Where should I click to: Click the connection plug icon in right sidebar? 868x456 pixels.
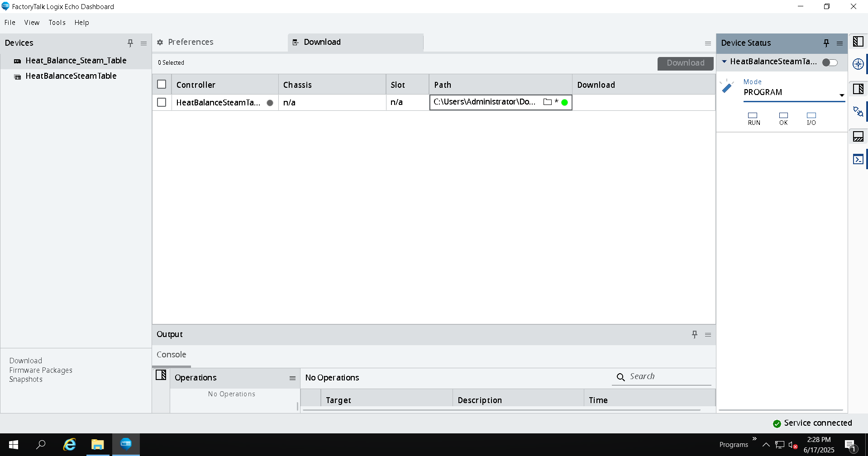[858, 111]
